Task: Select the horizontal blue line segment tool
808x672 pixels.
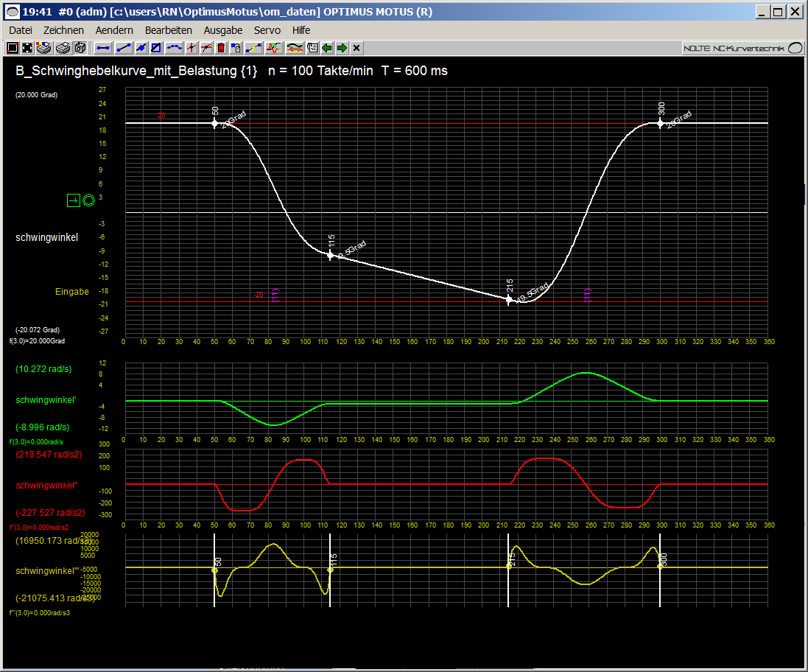Action: pyautogui.click(x=103, y=48)
